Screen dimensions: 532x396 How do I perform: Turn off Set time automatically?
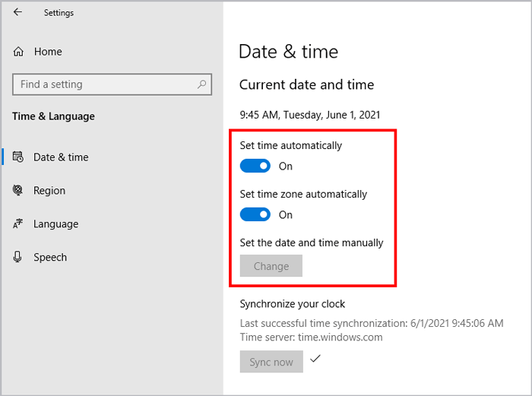tap(255, 166)
